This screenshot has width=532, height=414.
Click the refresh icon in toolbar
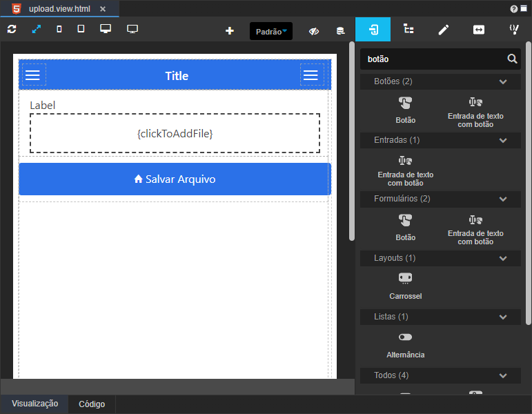(x=12, y=29)
